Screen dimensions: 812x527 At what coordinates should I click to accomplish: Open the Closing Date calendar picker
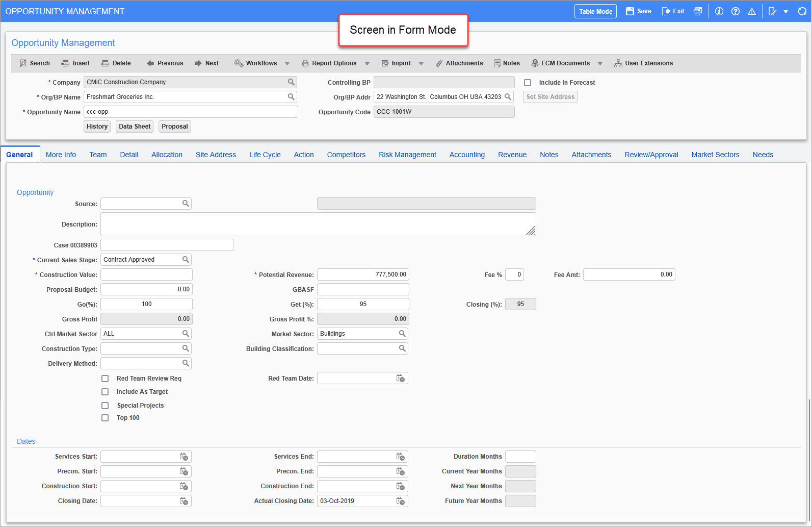184,501
